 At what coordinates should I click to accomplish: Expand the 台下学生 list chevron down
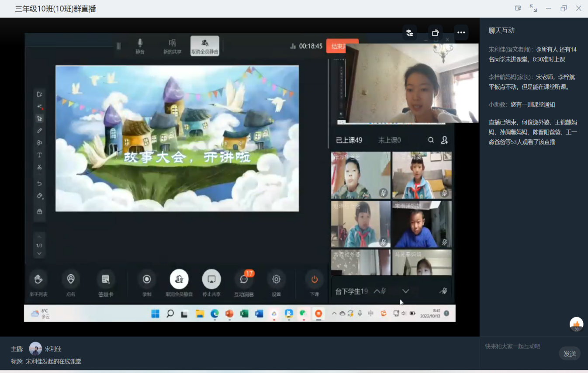tap(405, 291)
